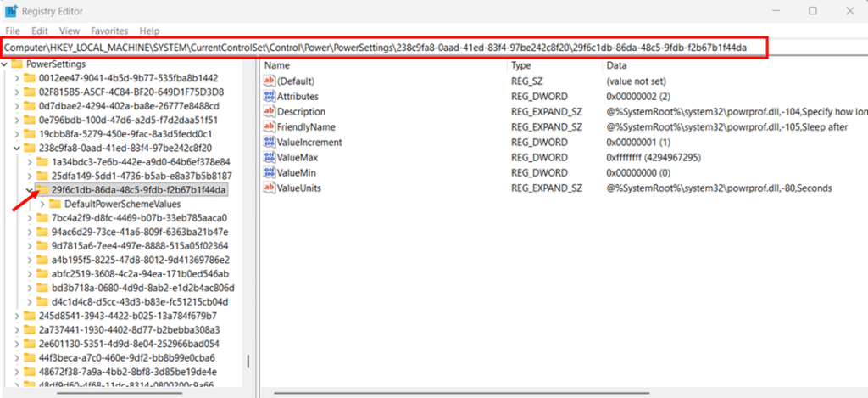Click folder icon of 02F815B5-A5CF-4C84 key

[30, 92]
